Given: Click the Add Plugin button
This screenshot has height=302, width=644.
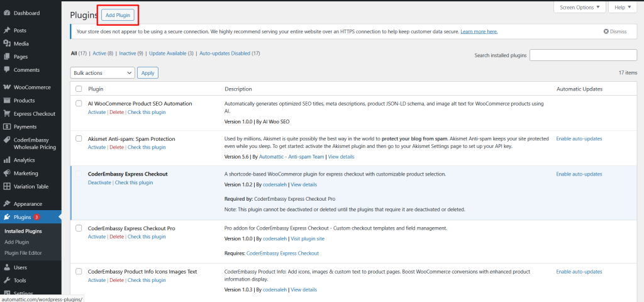Looking at the screenshot, I should point(118,14).
